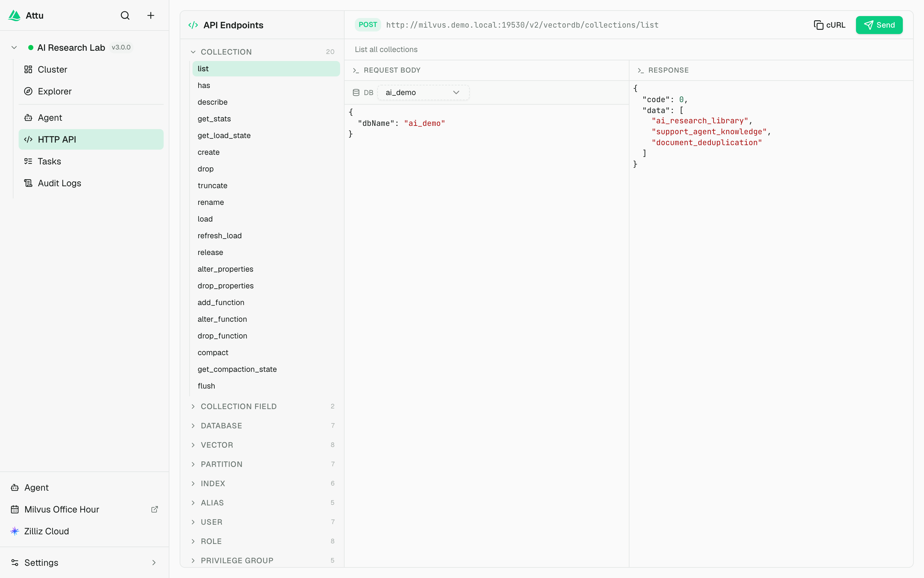Open the Tasks page
This screenshot has width=924, height=578.
click(x=91, y=161)
